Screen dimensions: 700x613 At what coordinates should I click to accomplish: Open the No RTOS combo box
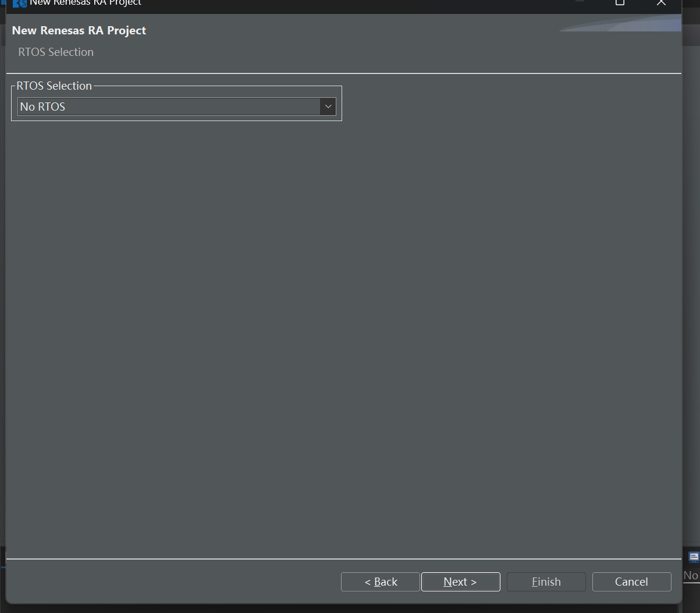(x=176, y=107)
